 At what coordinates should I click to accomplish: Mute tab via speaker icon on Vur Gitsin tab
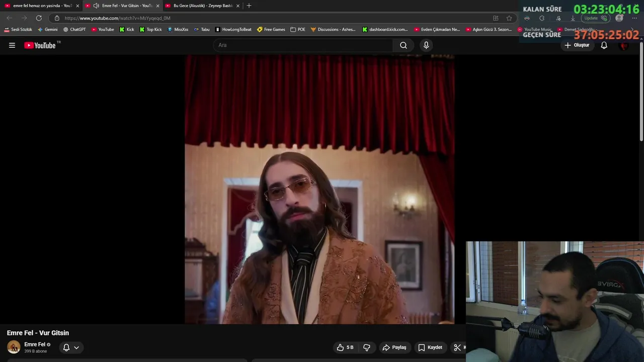[x=96, y=6]
